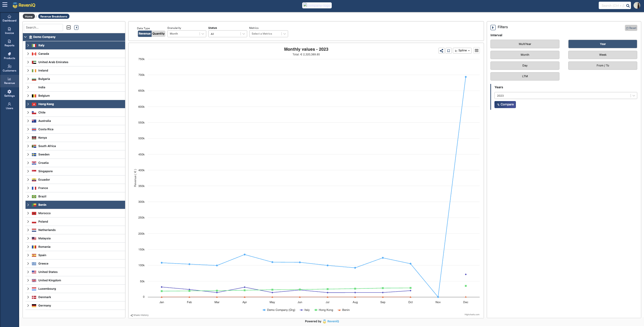This screenshot has height=327, width=644.
Task: Reset the filters
Action: click(x=631, y=28)
